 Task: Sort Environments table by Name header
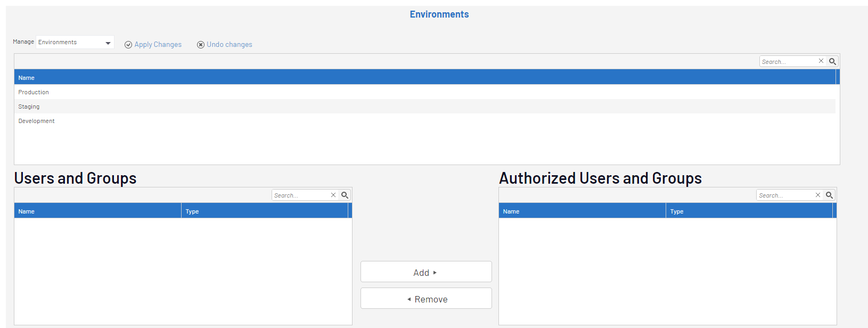click(x=27, y=78)
